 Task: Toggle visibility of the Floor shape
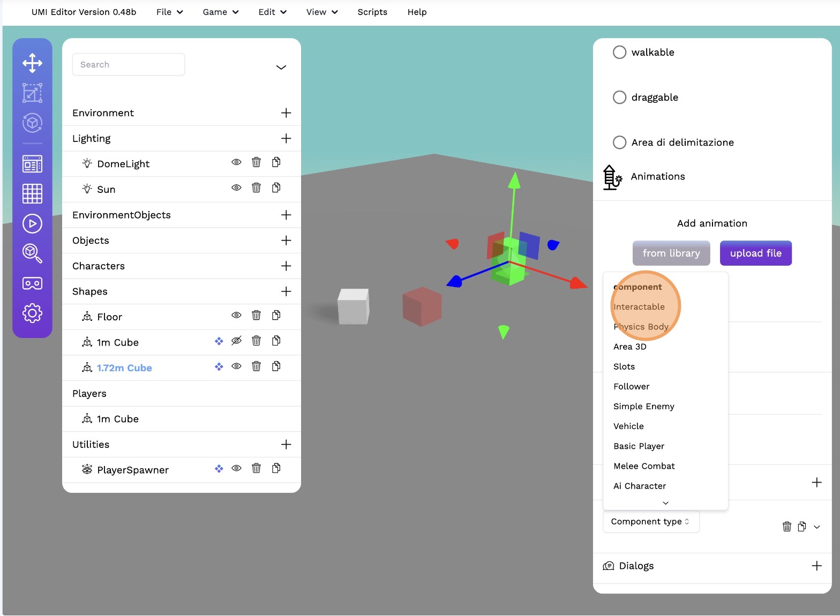click(x=236, y=315)
